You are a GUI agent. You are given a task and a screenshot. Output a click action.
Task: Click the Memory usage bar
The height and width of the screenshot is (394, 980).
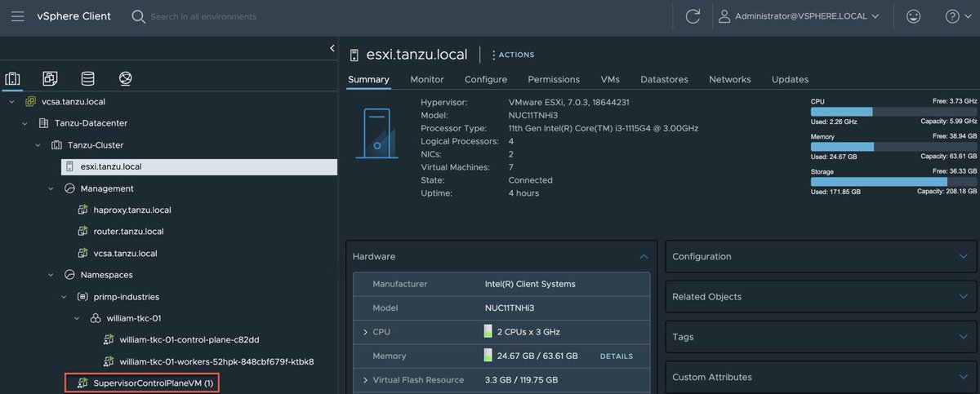click(893, 147)
